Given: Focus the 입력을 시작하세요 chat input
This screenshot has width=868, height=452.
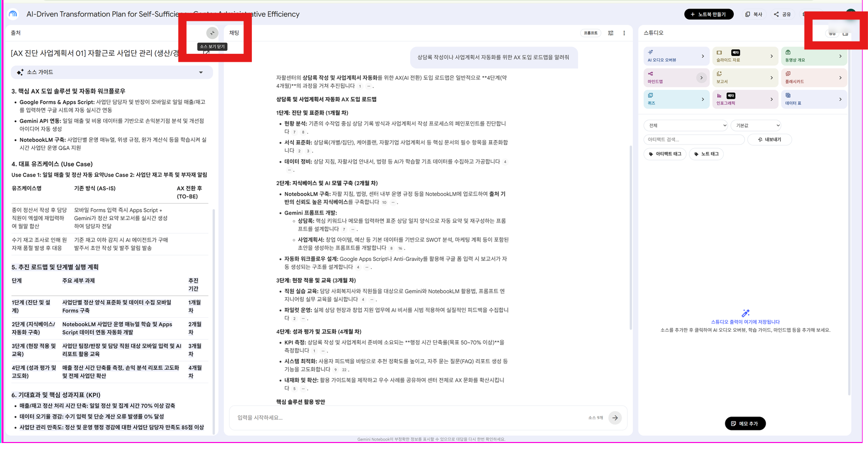Looking at the screenshot, I should click(x=409, y=418).
